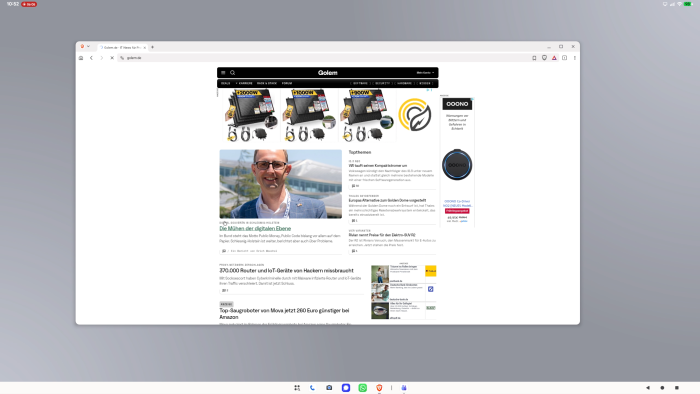Launch the blue messaging app from taskbar
Image resolution: width=700 pixels, height=394 pixels.
[346, 388]
